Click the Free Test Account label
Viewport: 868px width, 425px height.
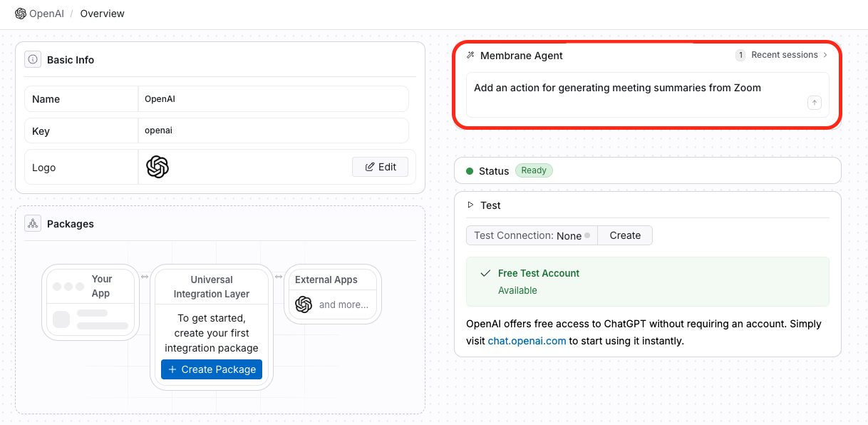(539, 273)
